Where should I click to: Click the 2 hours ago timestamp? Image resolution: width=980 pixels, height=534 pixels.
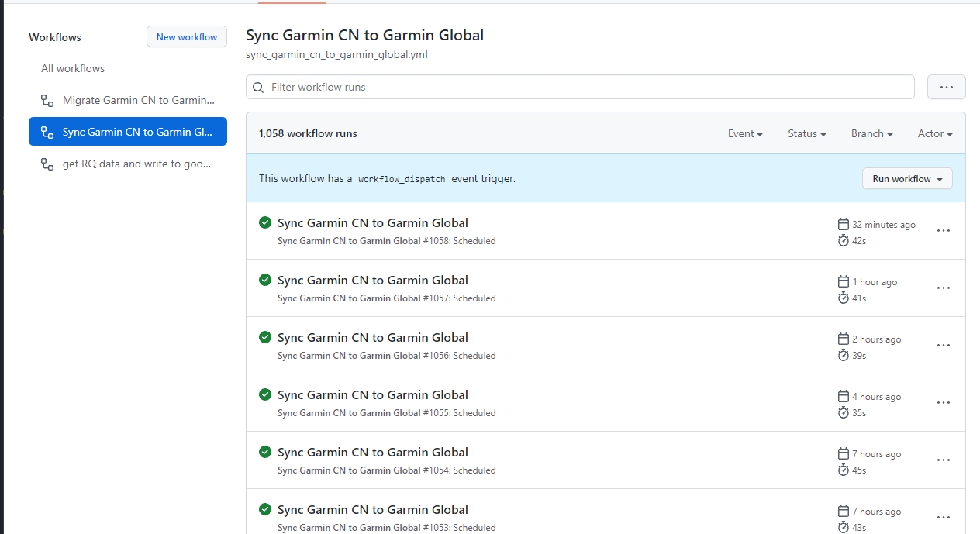[877, 339]
